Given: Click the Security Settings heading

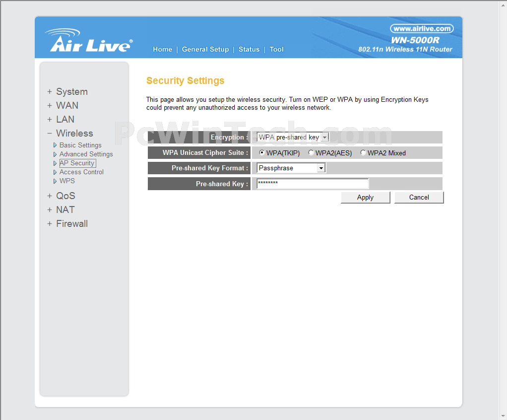Looking at the screenshot, I should click(x=185, y=80).
